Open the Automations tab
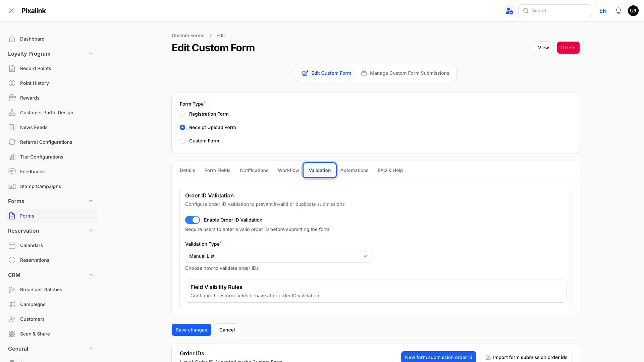This screenshot has height=362, width=644. [x=354, y=170]
